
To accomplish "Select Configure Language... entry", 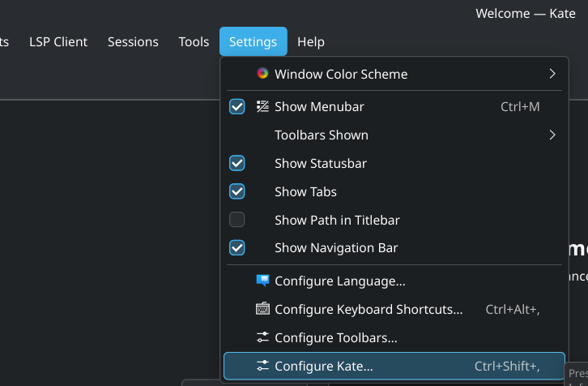I will [x=394, y=281].
